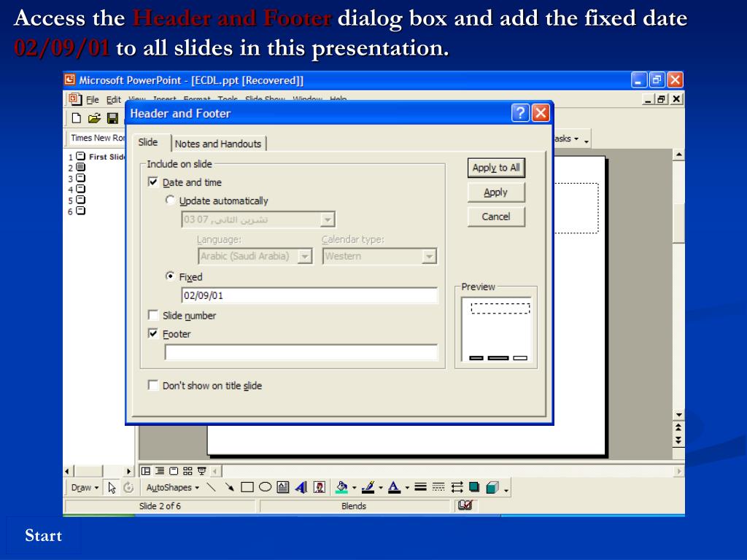747x560 pixels.
Task: Enable the Slide number checkbox
Action: 153,315
